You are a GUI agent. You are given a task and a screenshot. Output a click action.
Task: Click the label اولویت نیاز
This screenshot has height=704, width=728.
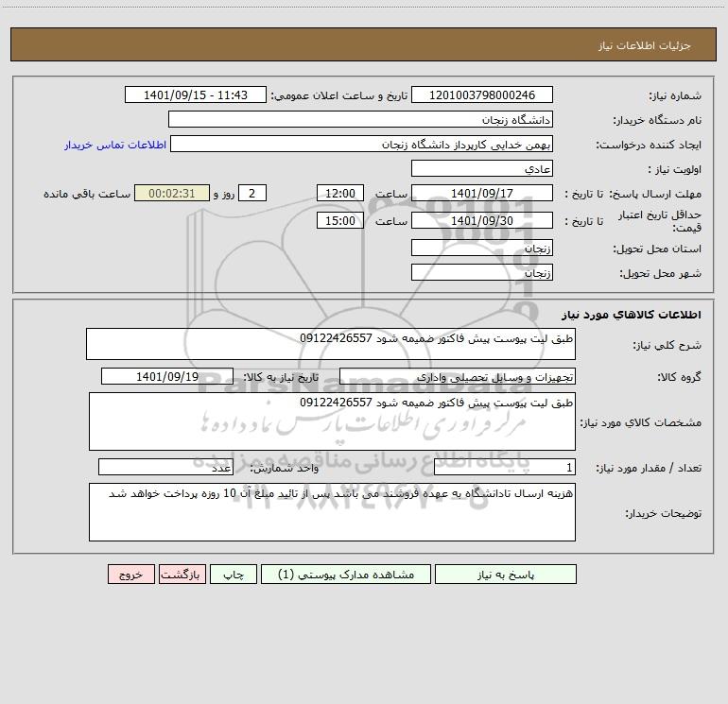[x=675, y=169]
